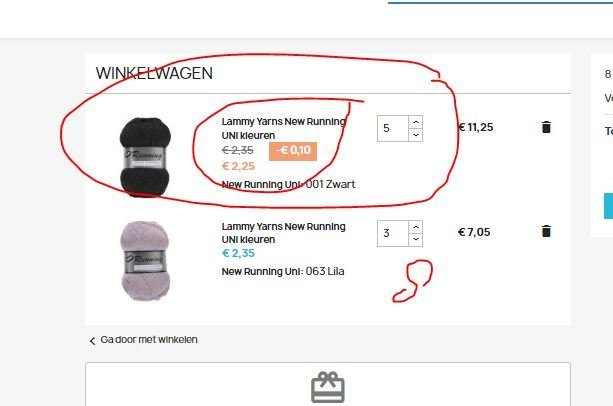Open the Lammy Yarns product title for Zwart
Viewport: 613px width, 406px height.
coord(283,129)
